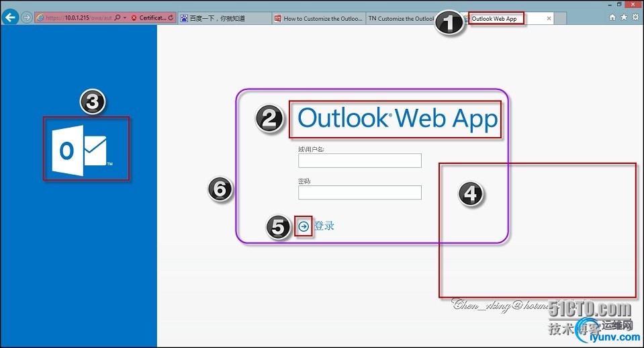The image size is (644, 348).
Task: Click the sign-in circled arrow icon
Action: tap(304, 226)
